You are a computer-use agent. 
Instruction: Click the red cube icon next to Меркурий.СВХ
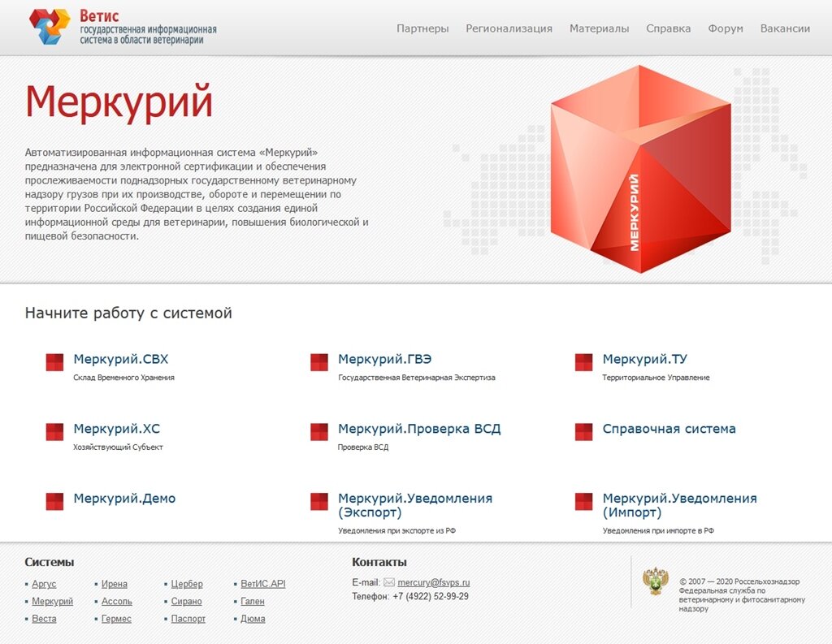pyautogui.click(x=54, y=362)
